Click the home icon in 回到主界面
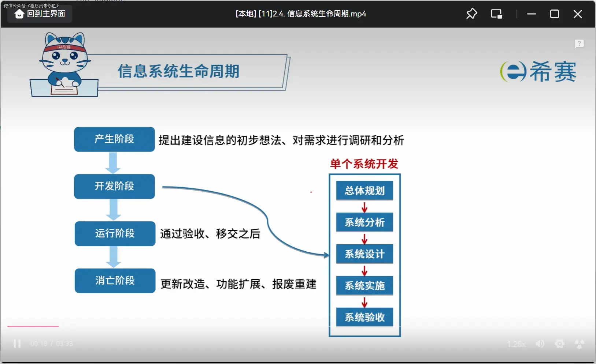This screenshot has height=364, width=596. coord(19,14)
